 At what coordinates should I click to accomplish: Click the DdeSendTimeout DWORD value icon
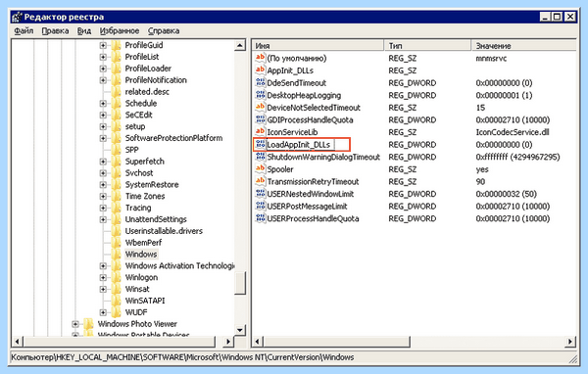click(x=260, y=82)
